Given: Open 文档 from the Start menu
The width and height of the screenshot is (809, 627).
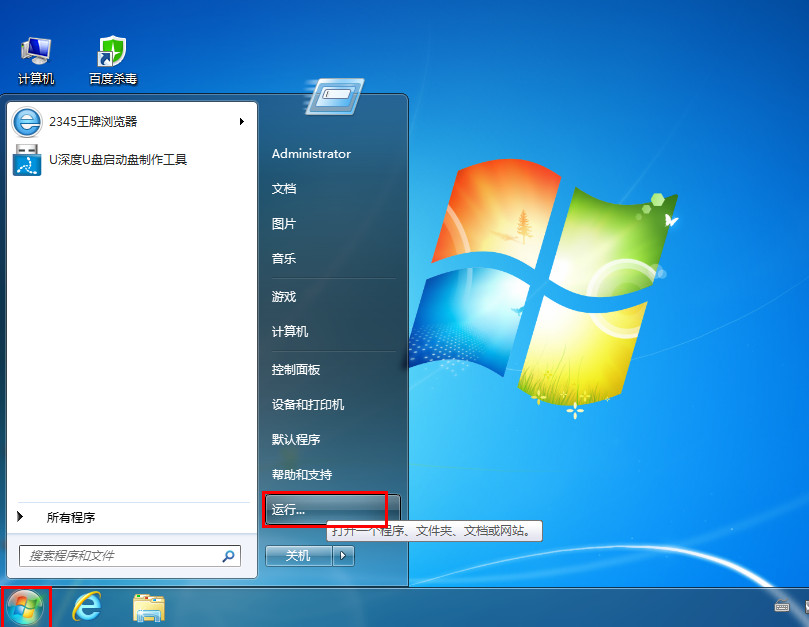Looking at the screenshot, I should tap(284, 189).
